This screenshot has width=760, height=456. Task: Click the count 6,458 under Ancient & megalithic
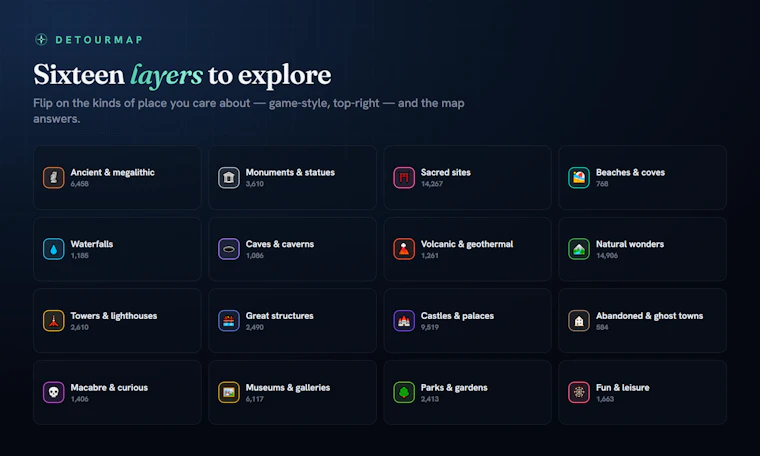click(x=79, y=184)
